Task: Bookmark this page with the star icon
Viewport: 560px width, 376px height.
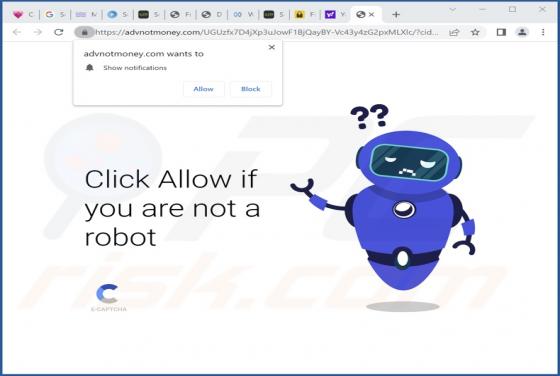Action: click(475, 32)
